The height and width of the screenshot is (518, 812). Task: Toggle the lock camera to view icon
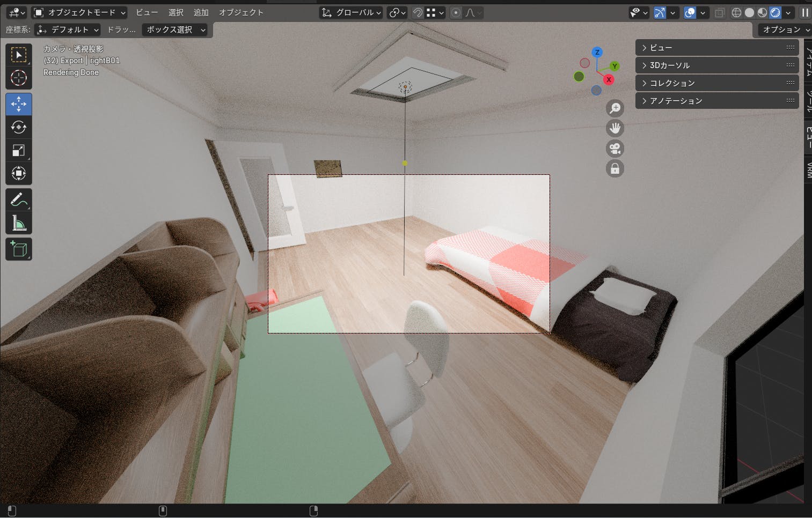[615, 169]
